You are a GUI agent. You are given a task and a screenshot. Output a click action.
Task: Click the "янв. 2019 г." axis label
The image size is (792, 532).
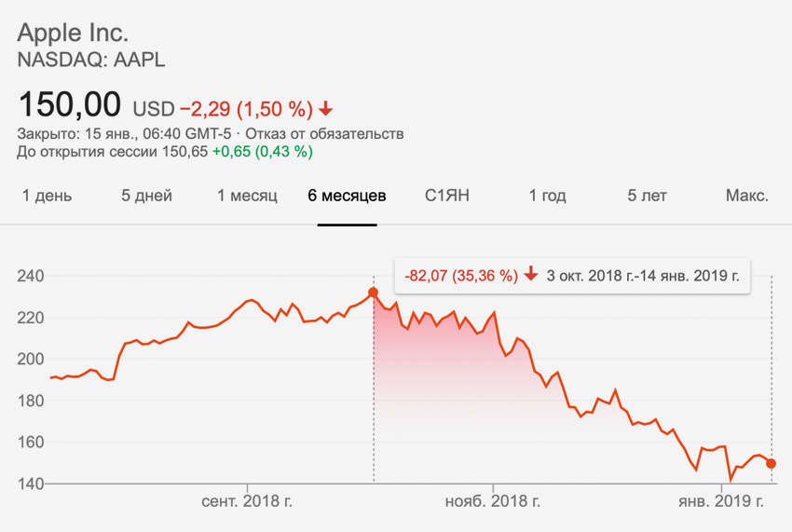[721, 501]
